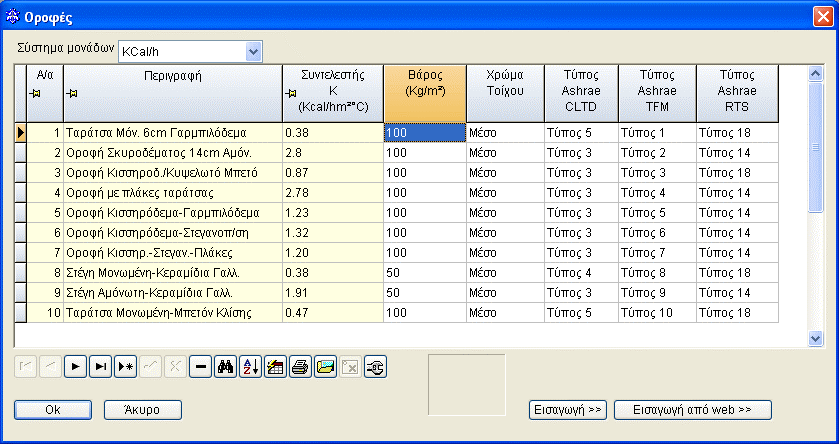The image size is (839, 444).
Task: Go to next record with play arrow
Action: tap(75, 367)
